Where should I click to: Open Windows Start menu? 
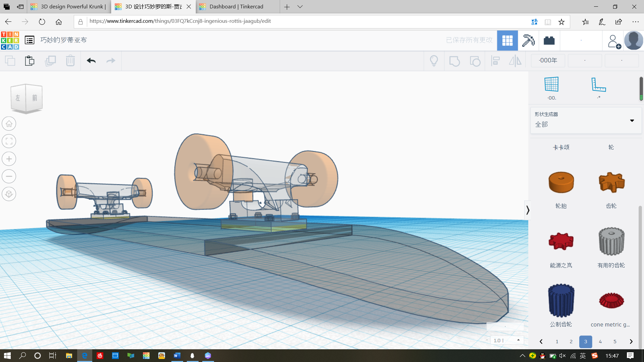pyautogui.click(x=7, y=356)
